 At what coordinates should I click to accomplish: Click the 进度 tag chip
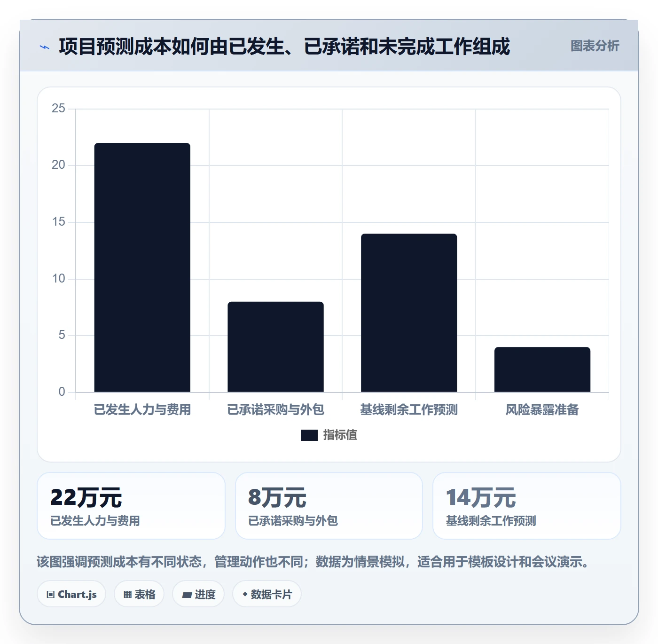point(198,594)
